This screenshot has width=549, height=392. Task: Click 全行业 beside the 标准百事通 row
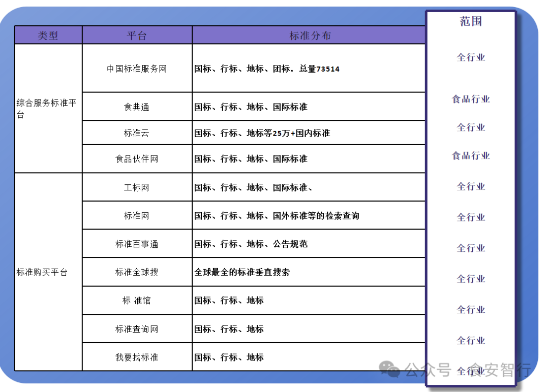tap(471, 248)
